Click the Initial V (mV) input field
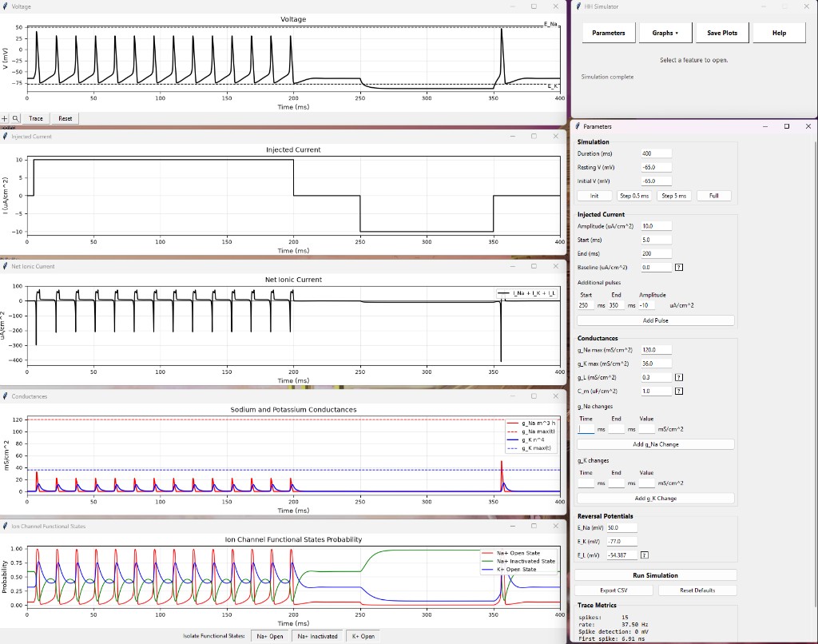This screenshot has width=818, height=644. (x=656, y=181)
